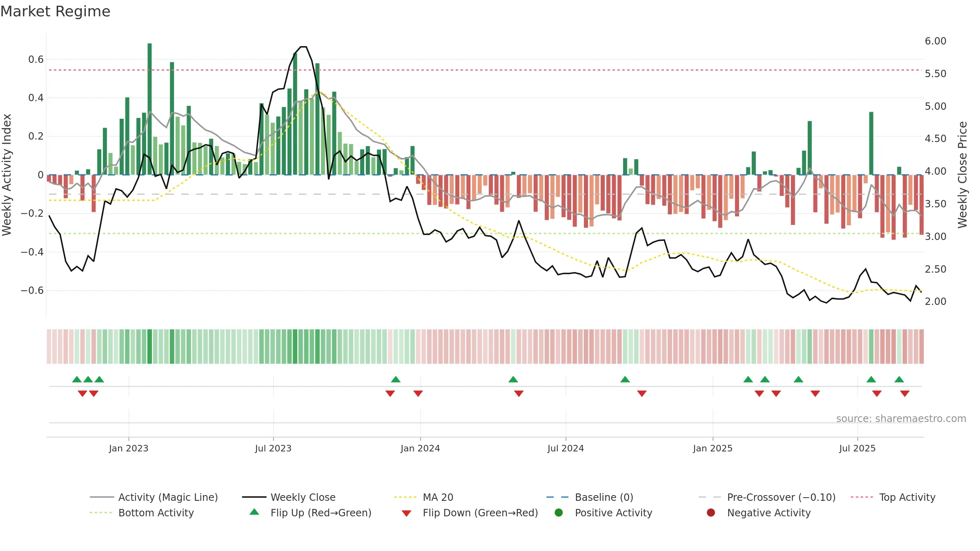Toggle Top Activity legend entry
Viewport: 980px width, 551px height.
(x=893, y=497)
